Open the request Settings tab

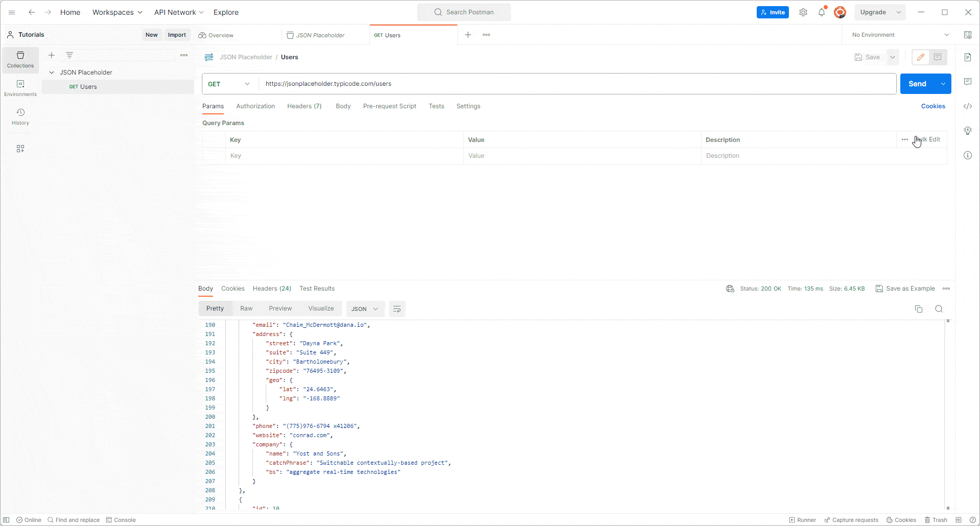468,106
